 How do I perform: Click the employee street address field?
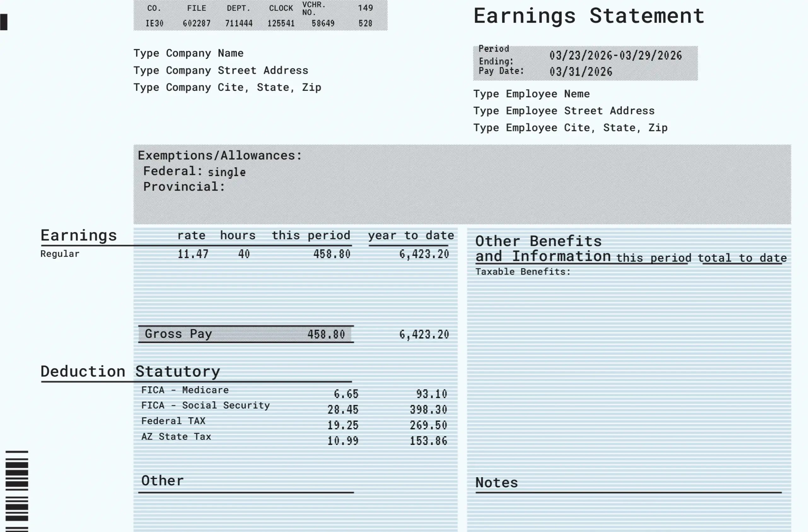pos(564,111)
